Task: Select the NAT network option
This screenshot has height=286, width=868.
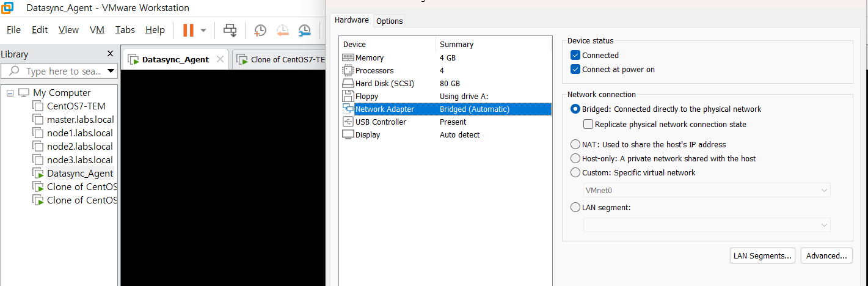Action: tap(575, 145)
